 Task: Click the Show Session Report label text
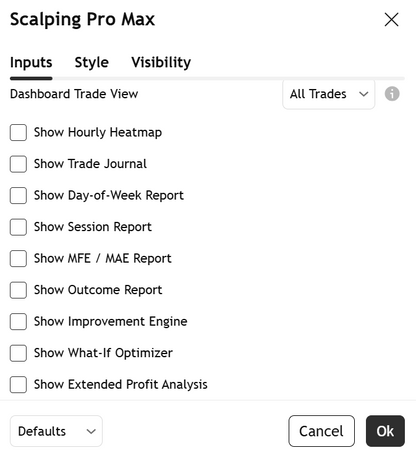coord(93,227)
